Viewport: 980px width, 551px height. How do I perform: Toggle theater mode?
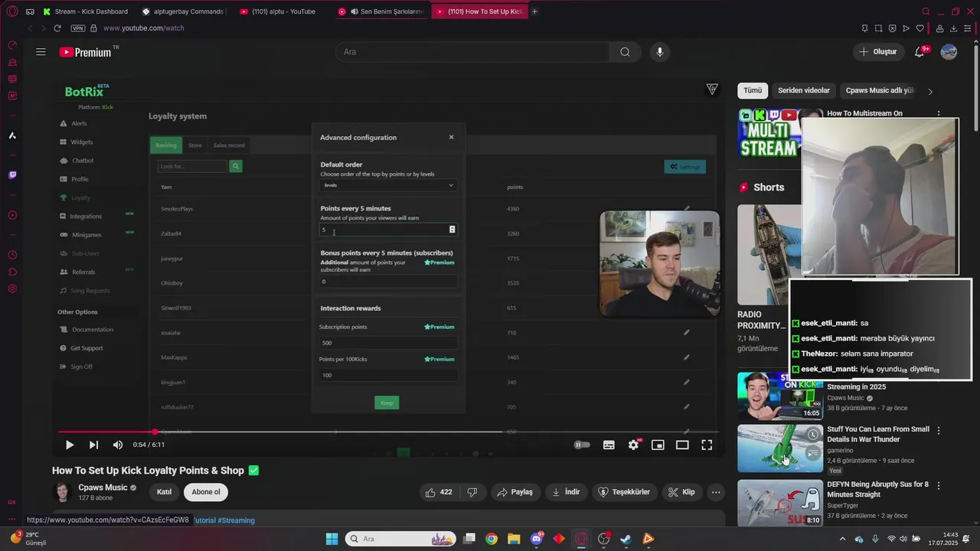coord(682,445)
